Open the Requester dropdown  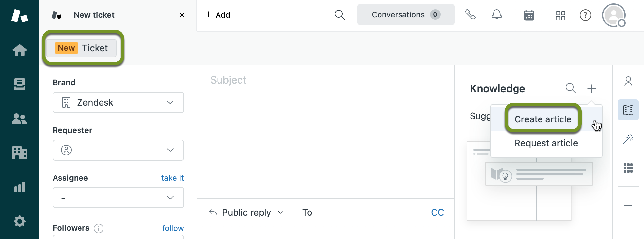tap(118, 150)
